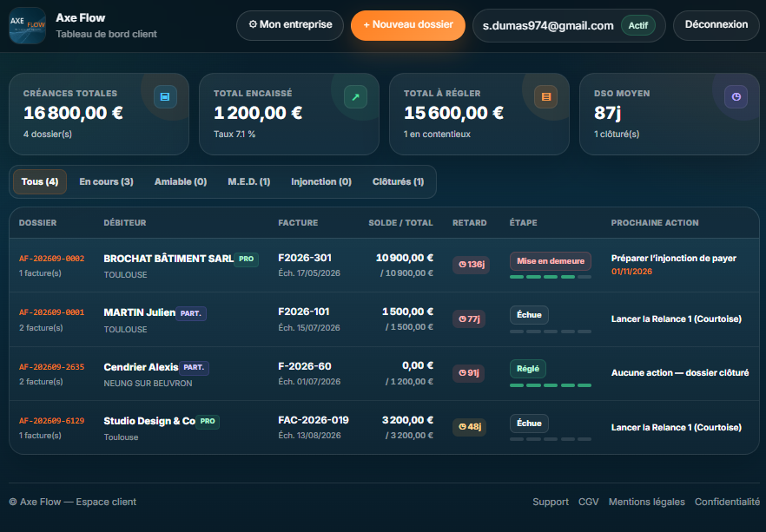766x532 pixels.
Task: Click PRO badge next to Studio Design & Co
Action: [208, 421]
